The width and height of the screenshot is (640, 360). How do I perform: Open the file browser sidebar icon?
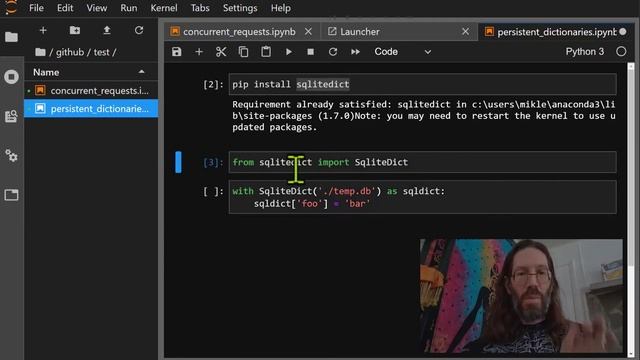click(11, 37)
